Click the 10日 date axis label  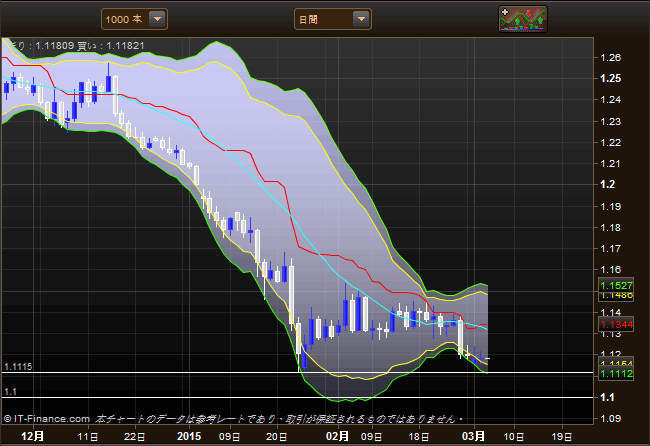(x=514, y=436)
